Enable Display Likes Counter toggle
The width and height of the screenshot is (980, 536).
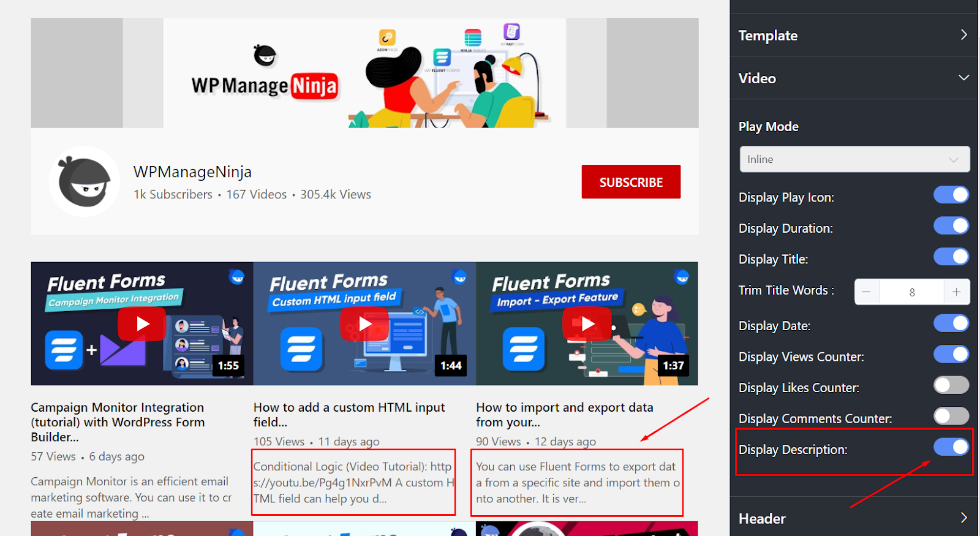click(951, 385)
